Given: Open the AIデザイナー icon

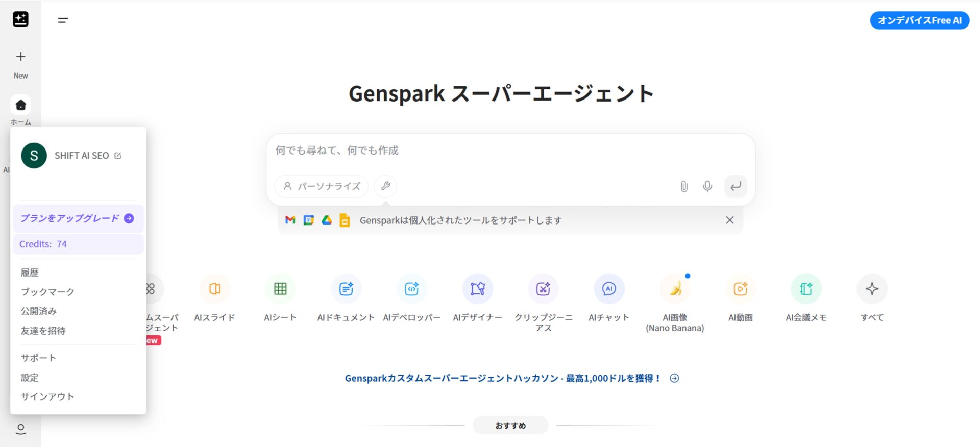Looking at the screenshot, I should pyautogui.click(x=478, y=289).
